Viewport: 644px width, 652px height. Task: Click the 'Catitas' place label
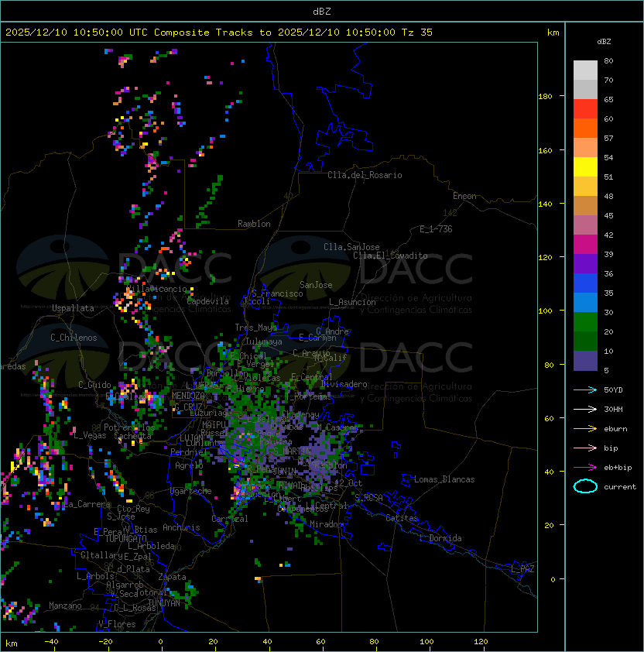[x=402, y=518]
